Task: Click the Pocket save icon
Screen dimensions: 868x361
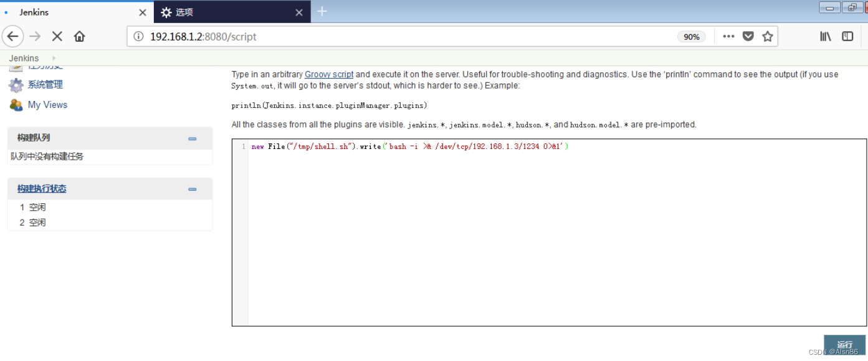Action: pos(748,36)
